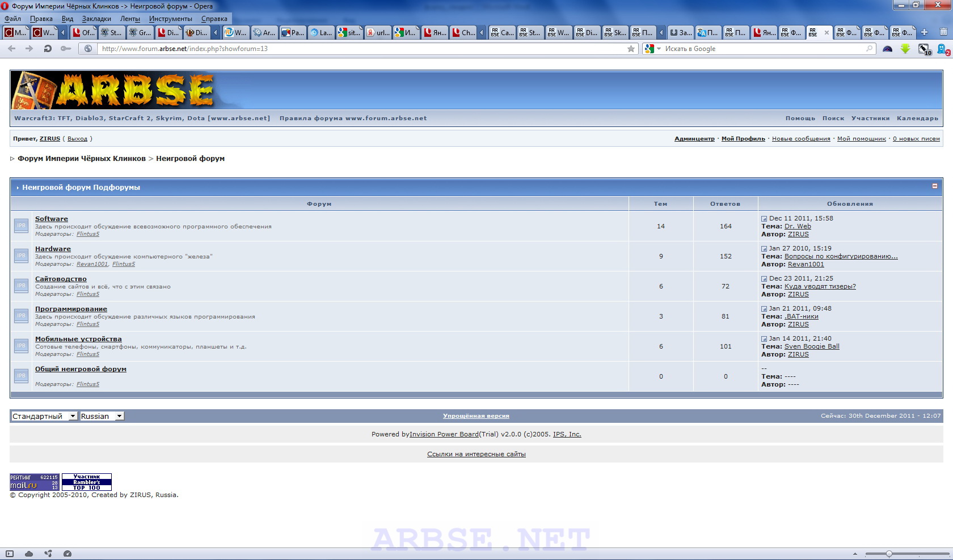Open the Hardware forum link
Viewport: 953px width, 560px height.
click(x=53, y=249)
